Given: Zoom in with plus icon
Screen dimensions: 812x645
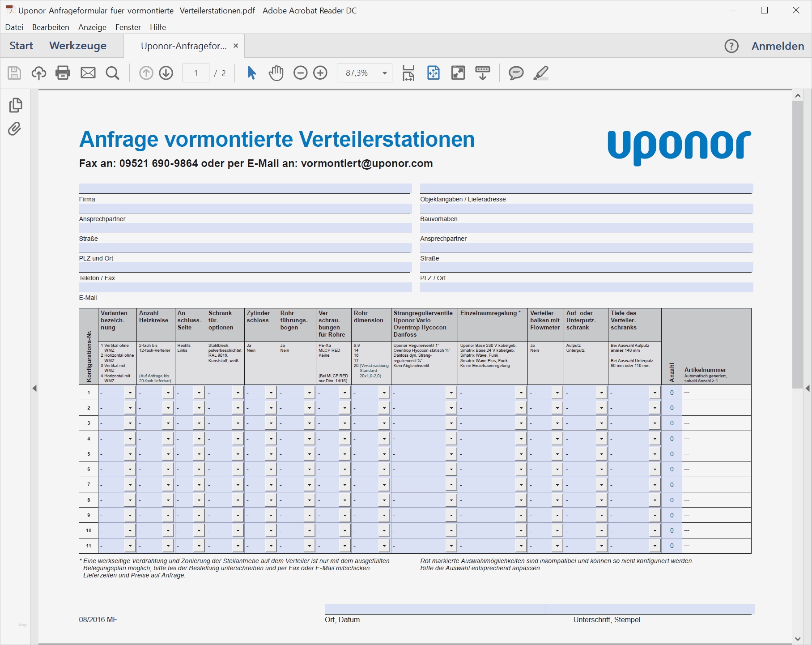Looking at the screenshot, I should coord(320,73).
